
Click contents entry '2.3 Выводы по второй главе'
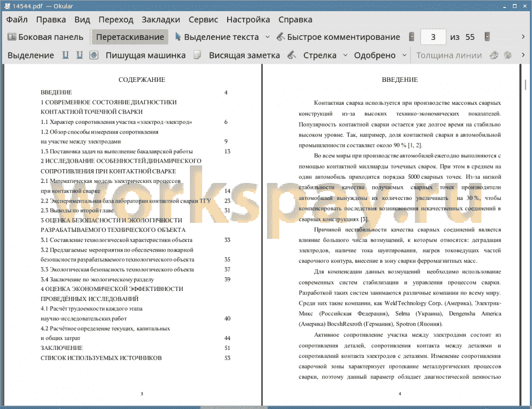point(77,210)
